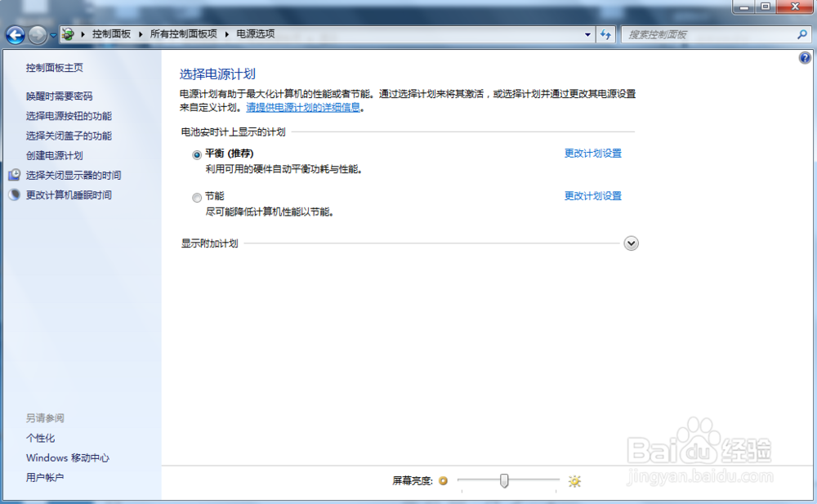817x504 pixels.
Task: Select 所有控制面板项 in the breadcrumb
Action: tap(183, 34)
